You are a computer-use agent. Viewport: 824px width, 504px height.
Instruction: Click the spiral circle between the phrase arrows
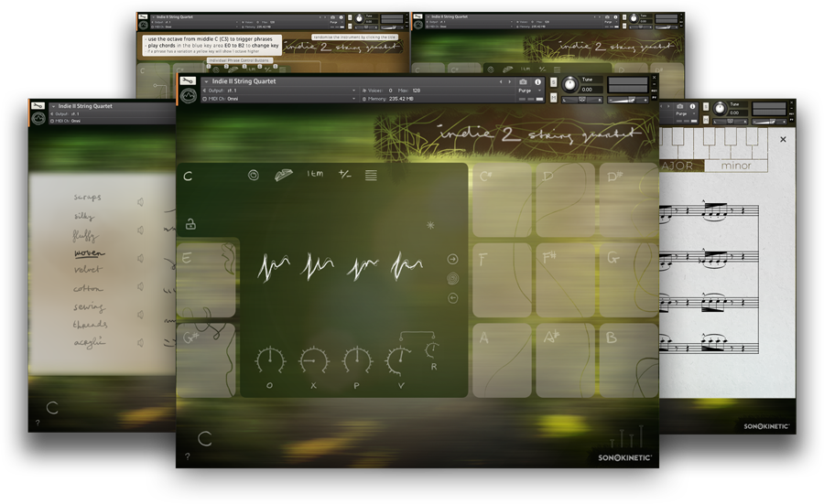point(452,279)
